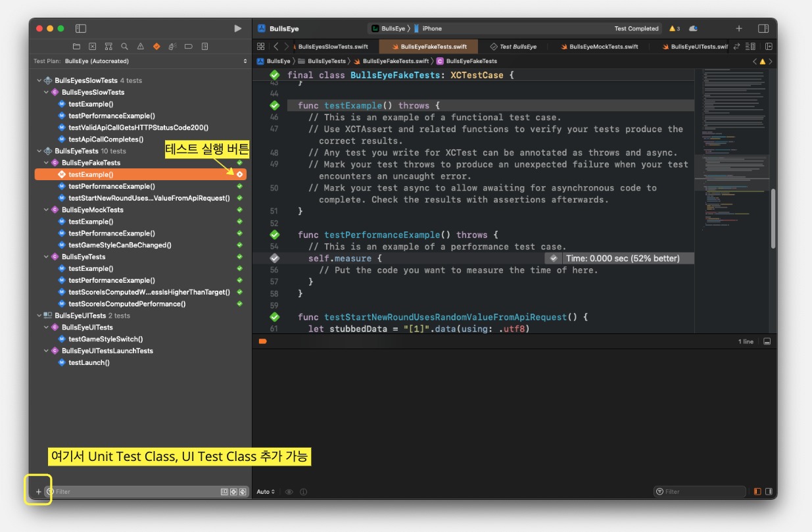Open the Test navigator diamond icon

pyautogui.click(x=156, y=47)
